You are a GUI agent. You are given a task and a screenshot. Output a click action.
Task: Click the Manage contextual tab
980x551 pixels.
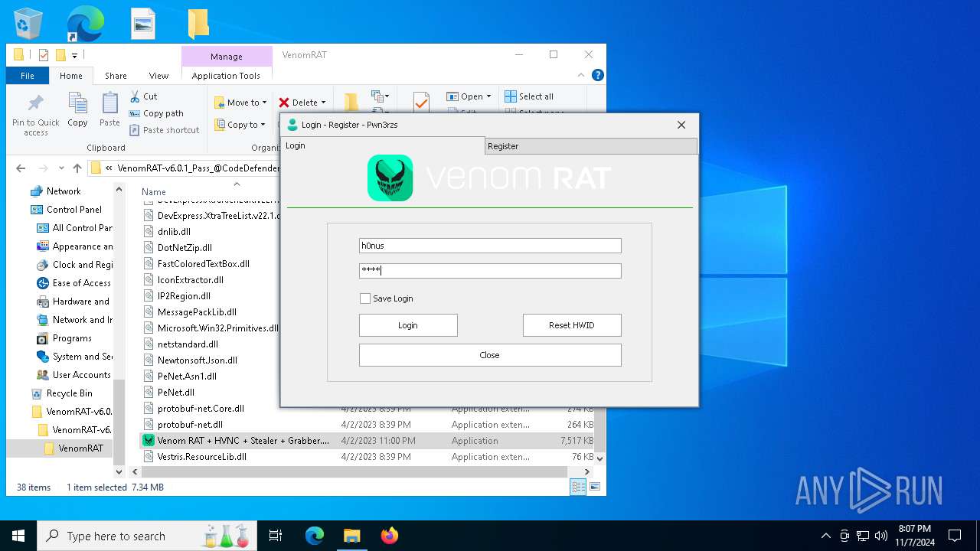coord(227,57)
